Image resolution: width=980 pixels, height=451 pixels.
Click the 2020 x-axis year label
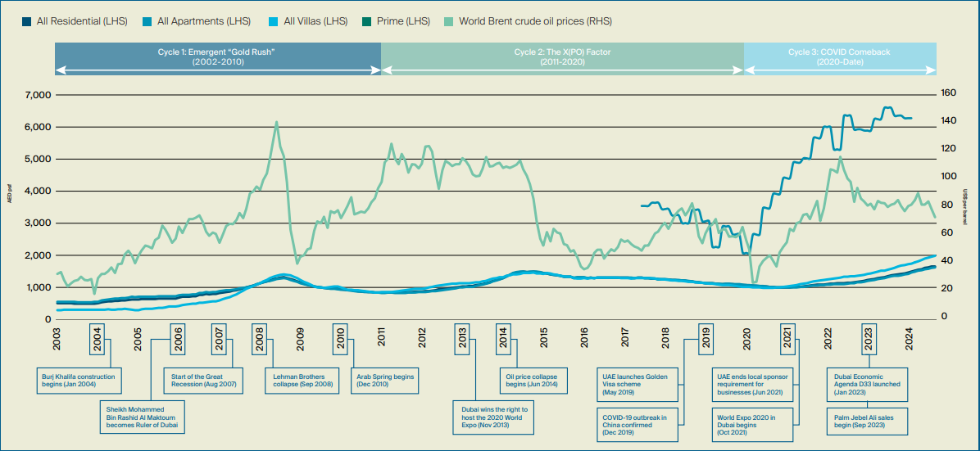pyautogui.click(x=746, y=339)
